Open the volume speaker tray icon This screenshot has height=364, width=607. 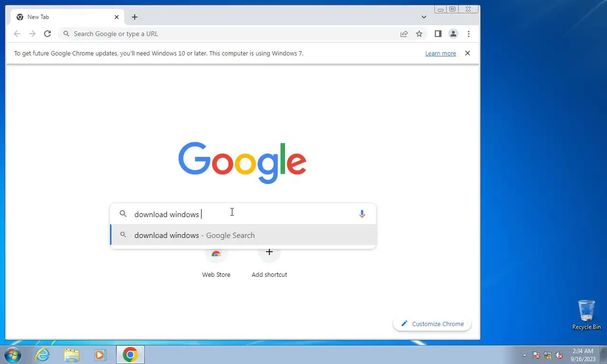[559, 355]
